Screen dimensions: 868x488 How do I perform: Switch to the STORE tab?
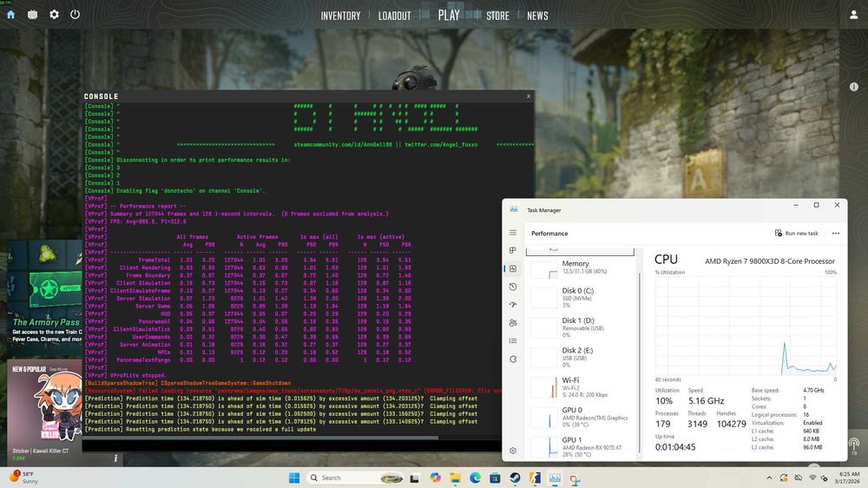click(497, 16)
